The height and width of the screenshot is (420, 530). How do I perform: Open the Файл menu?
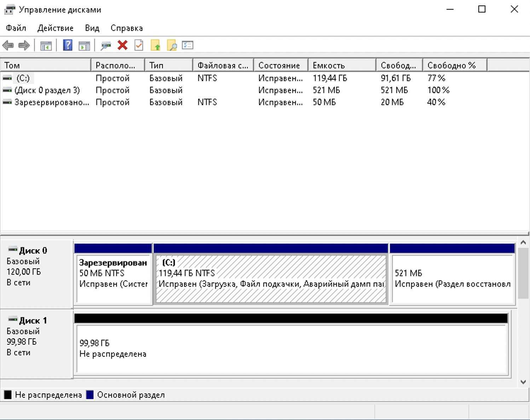16,28
